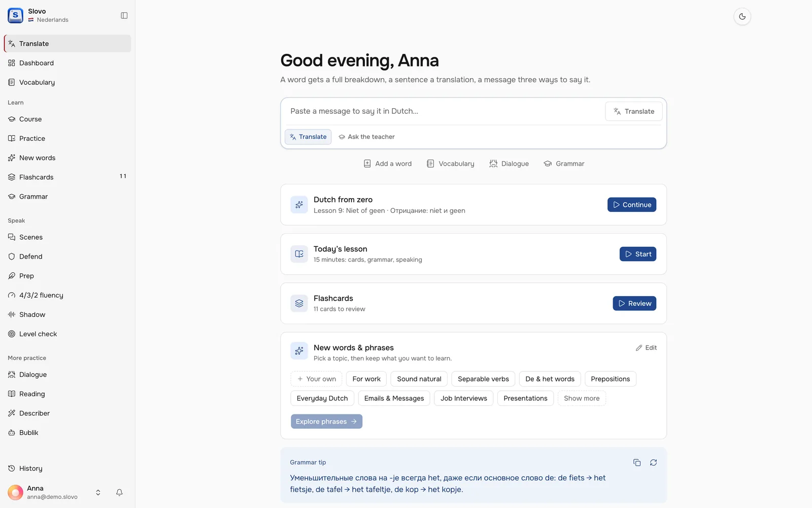
Task: Add your own topic chip
Action: point(316,379)
